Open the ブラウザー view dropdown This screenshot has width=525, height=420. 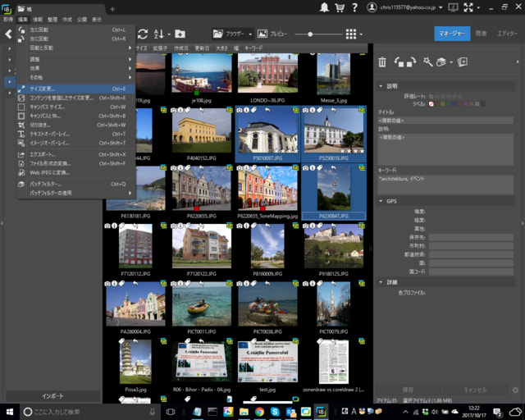coord(232,34)
